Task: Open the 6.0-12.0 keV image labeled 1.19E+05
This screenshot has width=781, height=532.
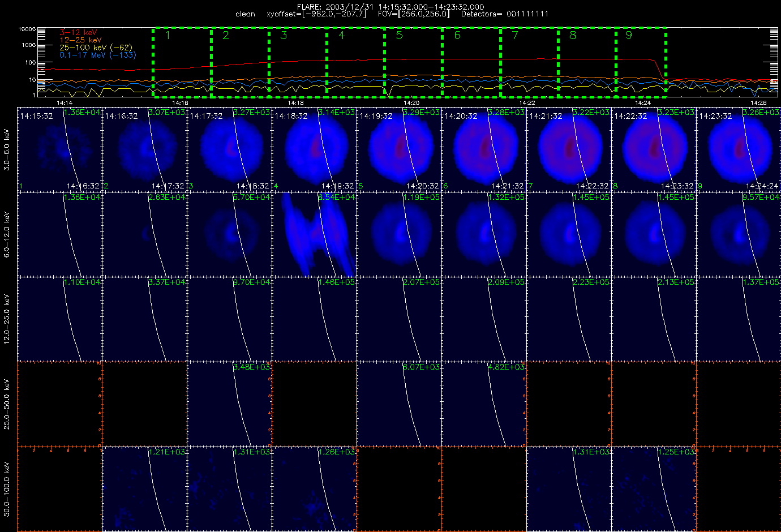Action: click(399, 234)
